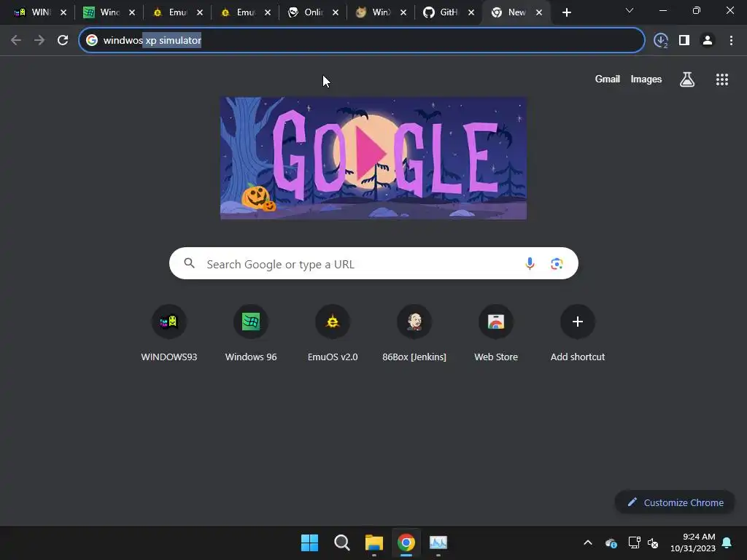Toggle the Chrome side panel
Image resolution: width=747 pixels, height=560 pixels.
[684, 41]
